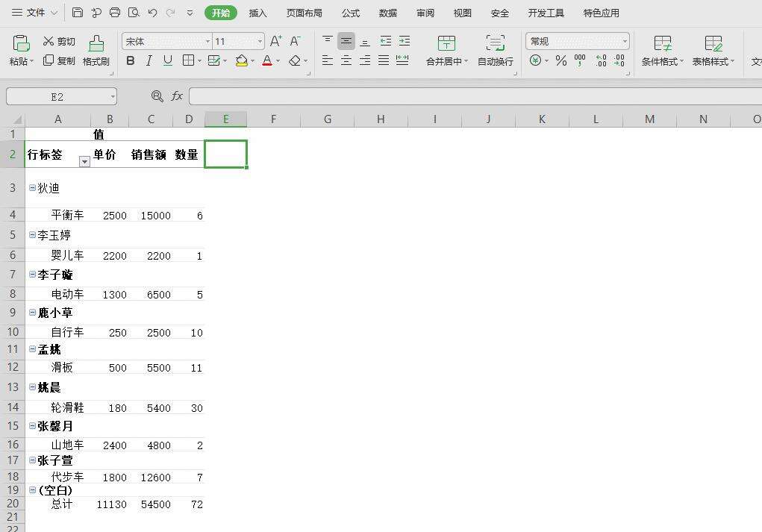Cut the selection with 剪切
Viewport: 762px width, 532px height.
coord(59,41)
